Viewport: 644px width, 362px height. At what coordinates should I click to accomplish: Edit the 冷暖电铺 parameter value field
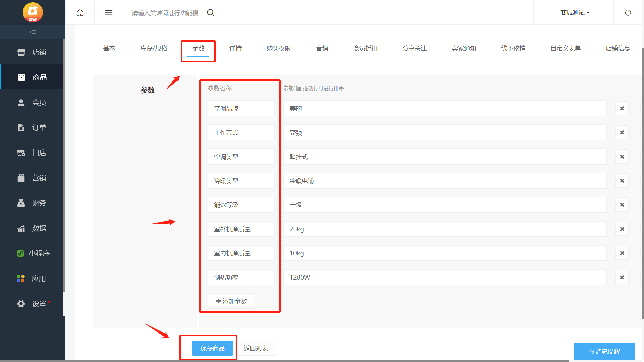445,181
